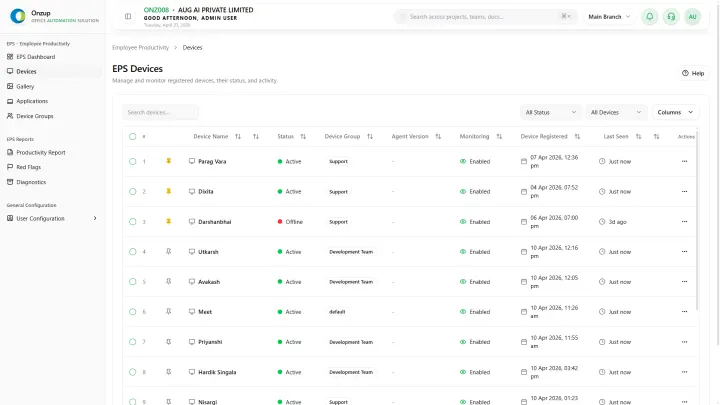Click the '3d ago' last seen value

point(618,222)
